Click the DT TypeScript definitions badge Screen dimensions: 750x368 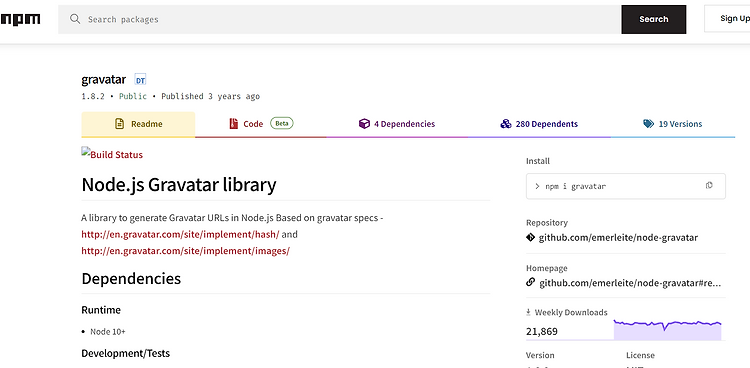pos(140,80)
